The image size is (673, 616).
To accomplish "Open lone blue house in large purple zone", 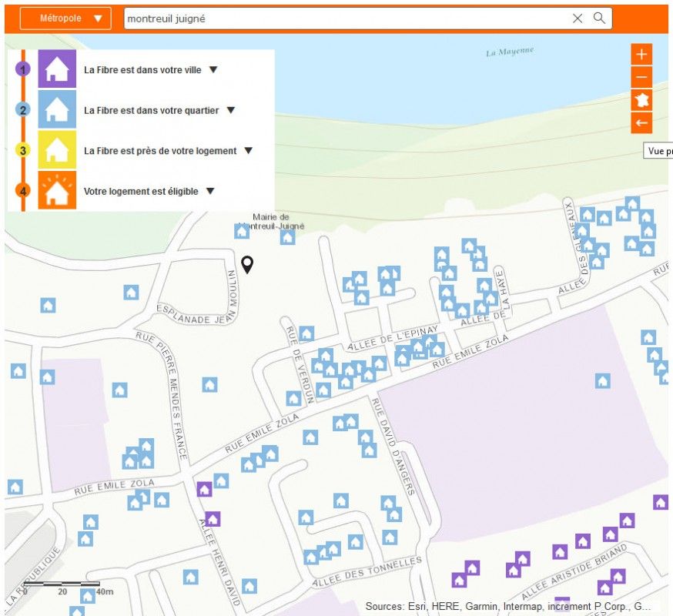I will click(603, 380).
